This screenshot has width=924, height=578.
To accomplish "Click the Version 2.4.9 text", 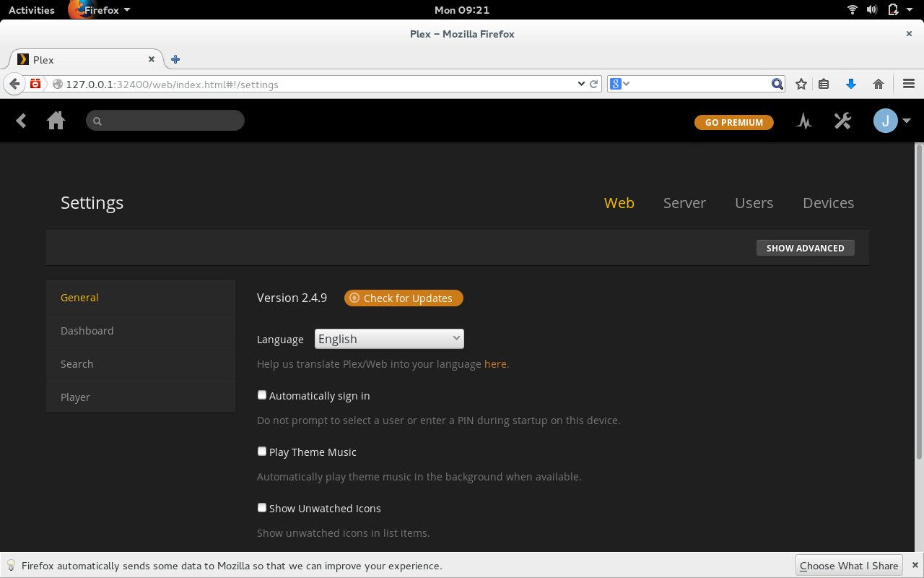I will tap(292, 298).
